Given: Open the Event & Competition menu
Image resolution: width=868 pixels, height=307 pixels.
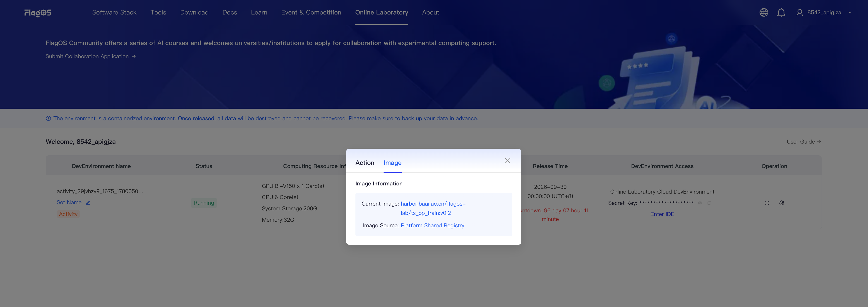Looking at the screenshot, I should (x=311, y=12).
